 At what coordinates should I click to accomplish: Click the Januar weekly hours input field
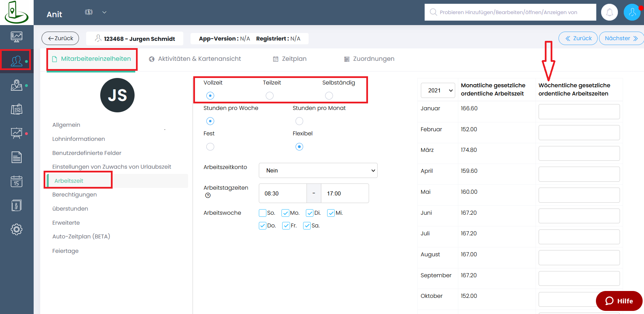(x=579, y=112)
